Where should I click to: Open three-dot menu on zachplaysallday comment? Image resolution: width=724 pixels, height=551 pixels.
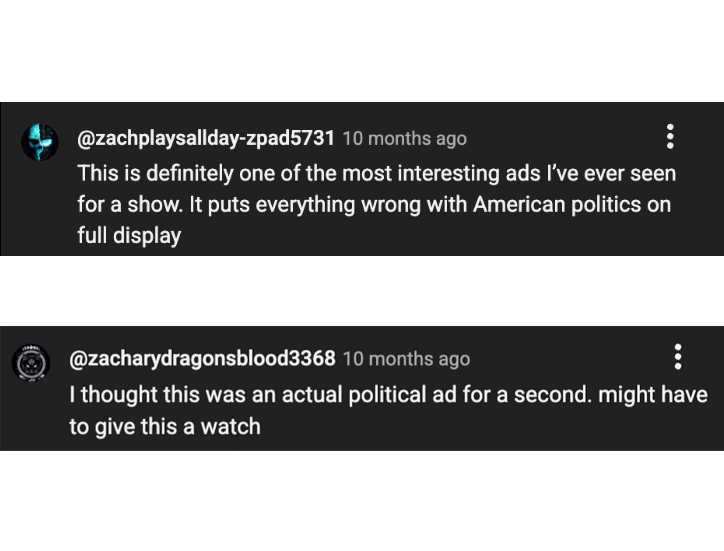(670, 137)
